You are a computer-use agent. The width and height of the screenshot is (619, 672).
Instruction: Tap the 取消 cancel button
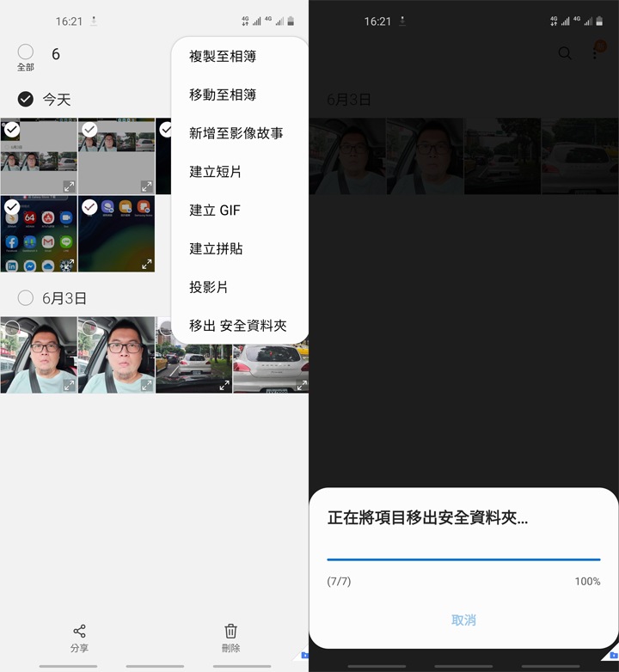tap(463, 620)
